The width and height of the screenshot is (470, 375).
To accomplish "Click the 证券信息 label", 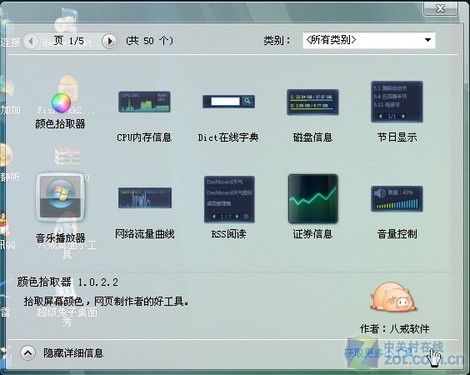I will coord(313,234).
